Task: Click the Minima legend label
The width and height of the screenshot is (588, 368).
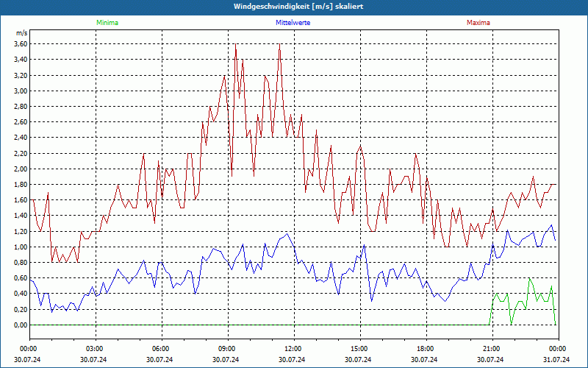Action: tap(107, 23)
